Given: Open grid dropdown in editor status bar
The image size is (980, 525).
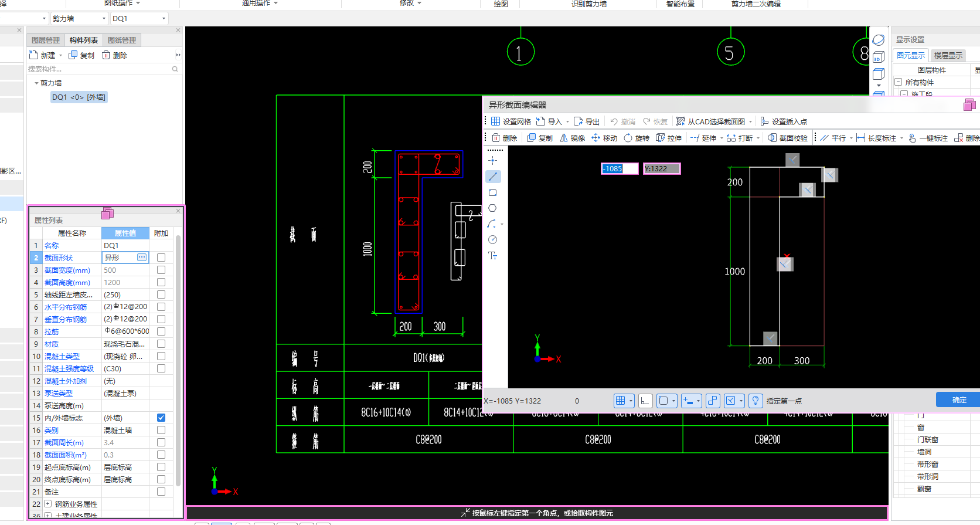Looking at the screenshot, I should (x=631, y=401).
